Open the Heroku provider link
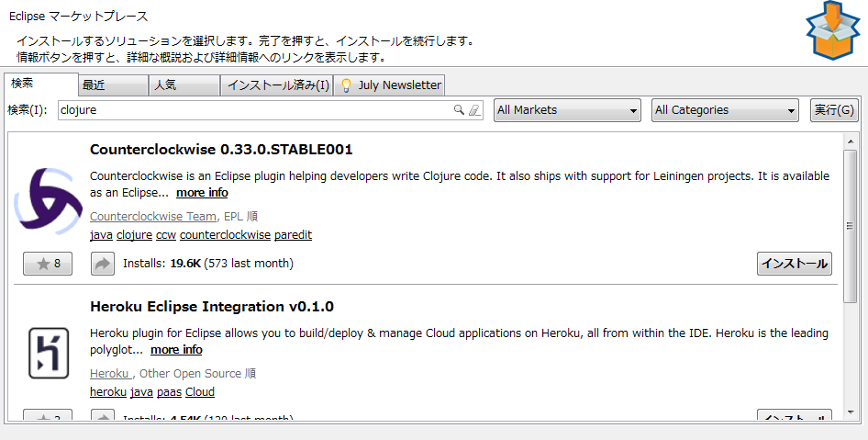 pyautogui.click(x=111, y=374)
